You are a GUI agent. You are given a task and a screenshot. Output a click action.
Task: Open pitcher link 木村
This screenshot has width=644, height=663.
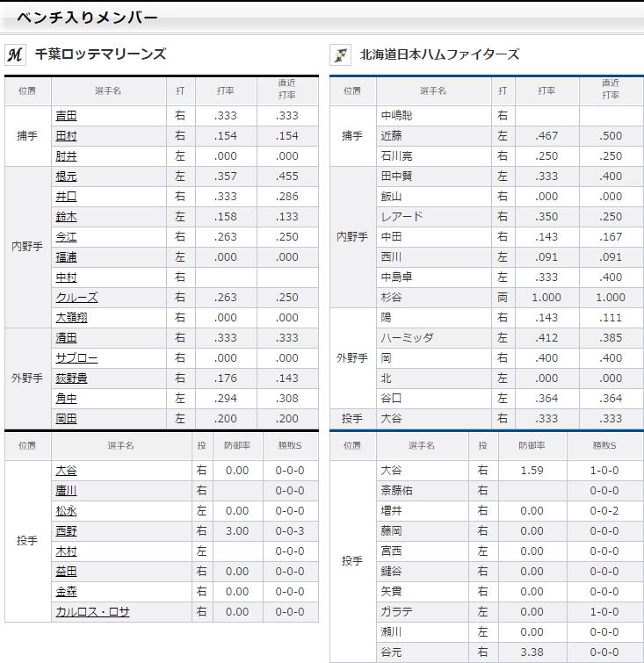coord(67,551)
